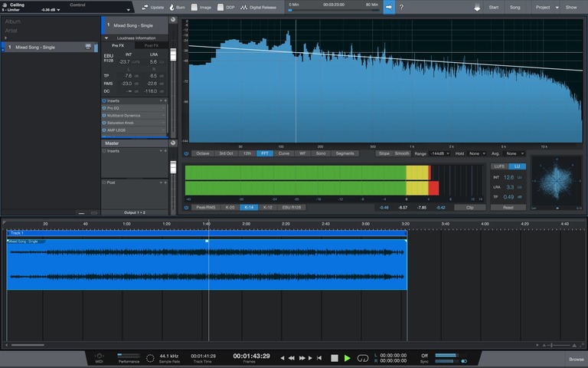Screen dimensions: 588x368
Task: Switch loudness display to LUFS
Action: click(499, 166)
